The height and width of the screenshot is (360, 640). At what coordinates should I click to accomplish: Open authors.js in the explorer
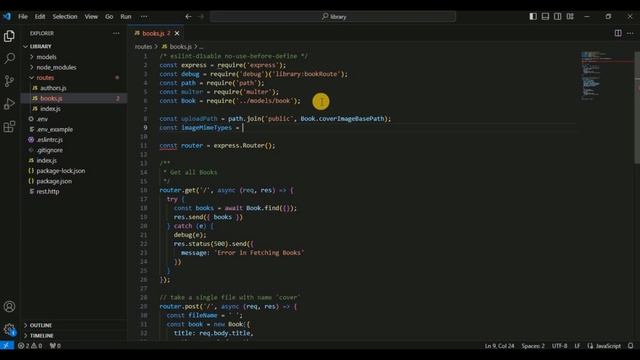pos(53,88)
